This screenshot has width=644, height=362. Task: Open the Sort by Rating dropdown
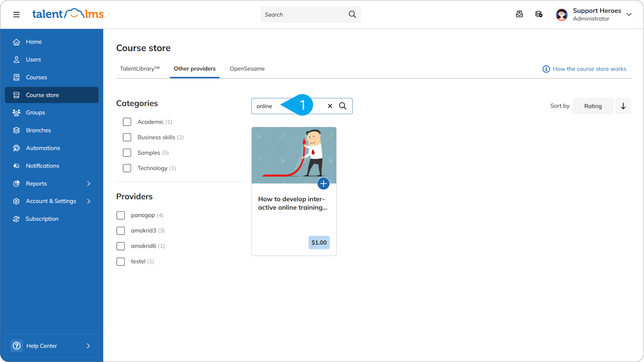tap(593, 106)
